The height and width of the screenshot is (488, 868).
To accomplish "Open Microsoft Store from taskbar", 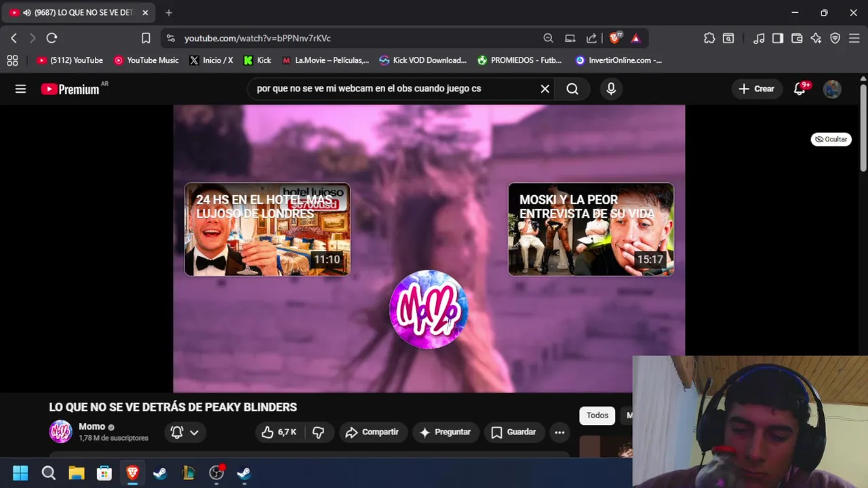I will [104, 473].
